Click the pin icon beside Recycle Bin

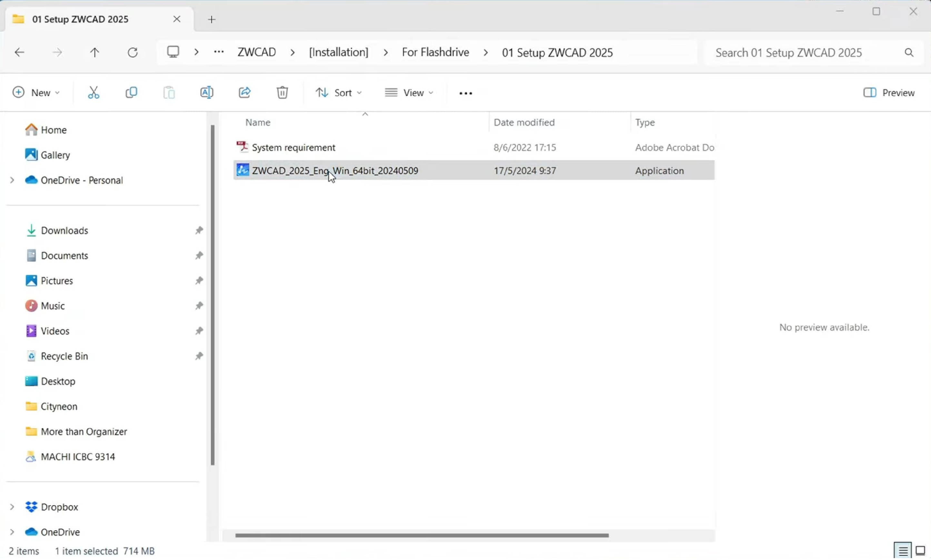pyautogui.click(x=199, y=356)
